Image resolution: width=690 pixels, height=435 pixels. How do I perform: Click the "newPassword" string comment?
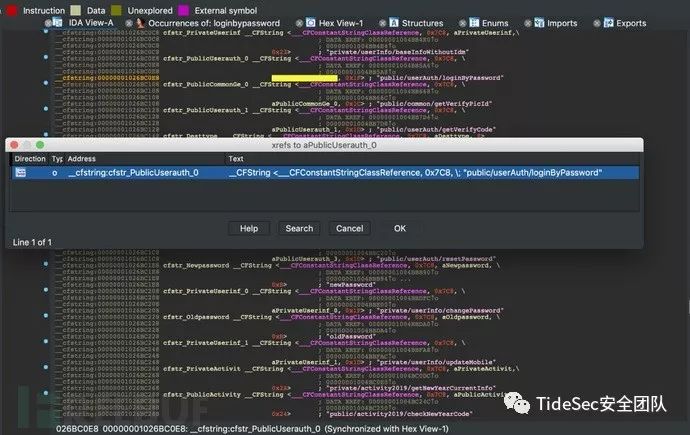click(351, 285)
